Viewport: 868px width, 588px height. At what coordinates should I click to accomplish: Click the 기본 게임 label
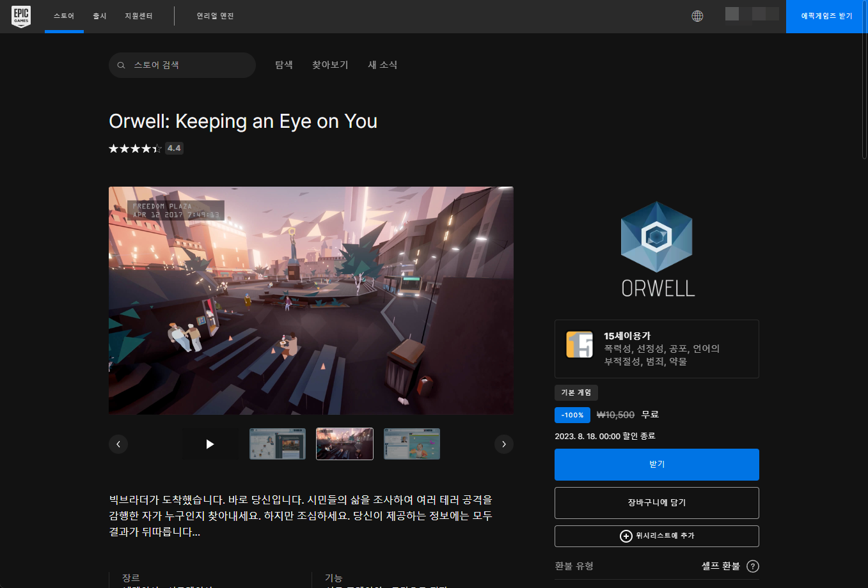point(576,392)
